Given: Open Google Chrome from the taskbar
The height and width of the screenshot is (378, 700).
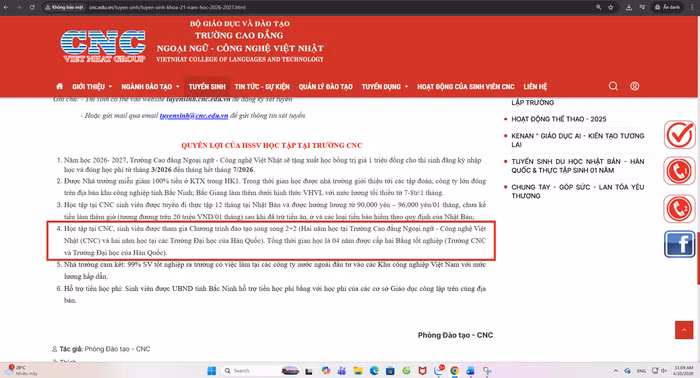Looking at the screenshot, I should click(x=454, y=370).
